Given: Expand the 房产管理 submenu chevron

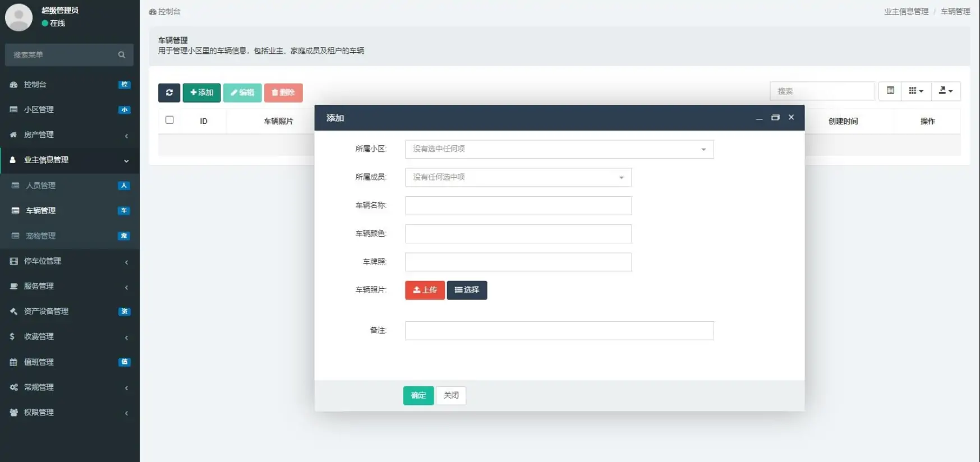Looking at the screenshot, I should (x=126, y=136).
